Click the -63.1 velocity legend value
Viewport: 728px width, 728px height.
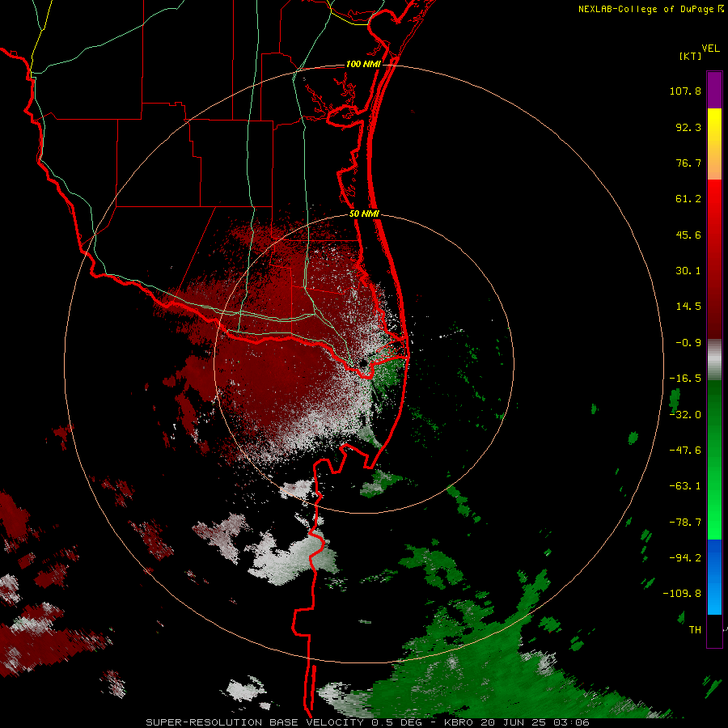685,486
